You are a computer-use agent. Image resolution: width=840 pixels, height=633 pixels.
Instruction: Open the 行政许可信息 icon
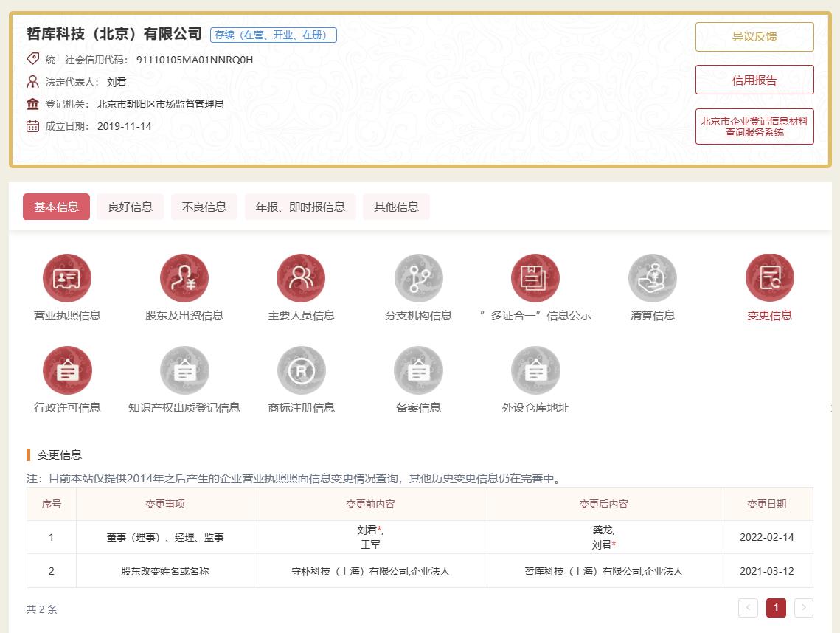coord(67,370)
